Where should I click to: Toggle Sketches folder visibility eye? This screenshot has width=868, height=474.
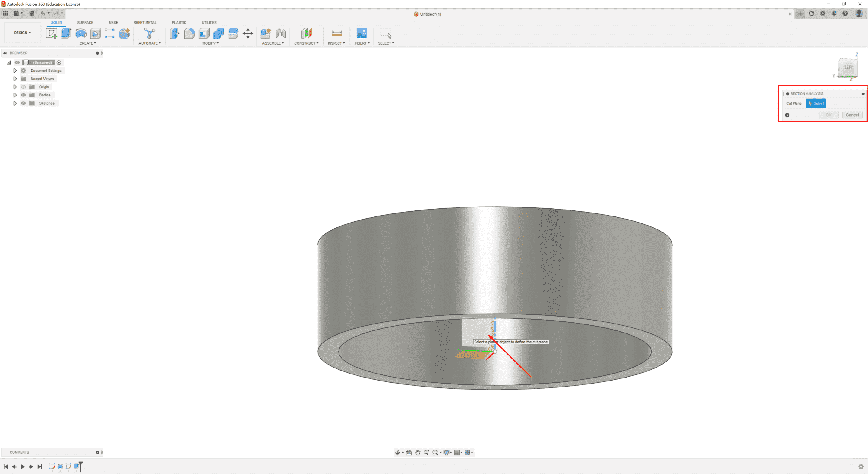click(x=23, y=103)
